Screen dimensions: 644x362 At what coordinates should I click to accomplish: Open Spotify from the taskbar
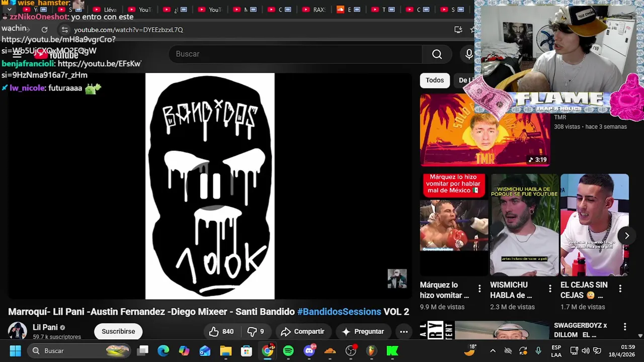(288, 351)
